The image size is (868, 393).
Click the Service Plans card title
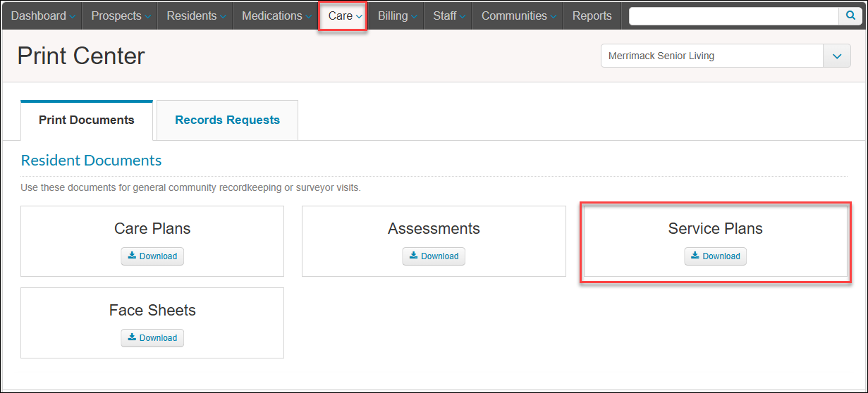pos(715,229)
